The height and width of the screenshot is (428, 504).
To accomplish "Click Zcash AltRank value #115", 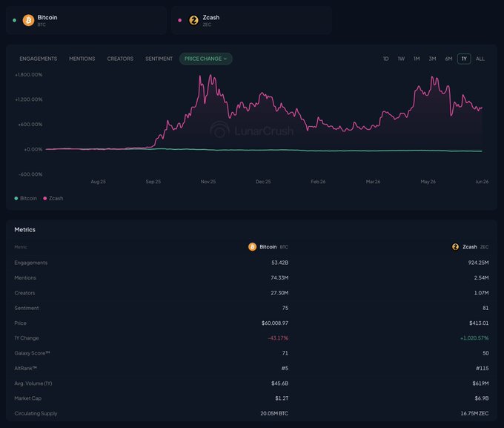I will point(483,368).
